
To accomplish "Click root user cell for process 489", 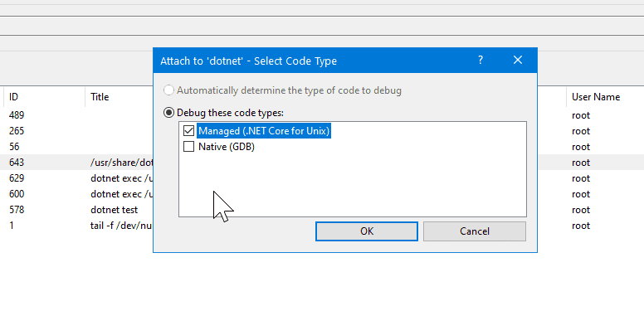I will (581, 115).
